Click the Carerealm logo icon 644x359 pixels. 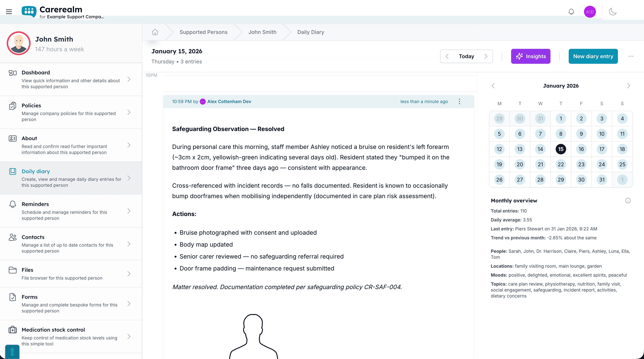29,12
